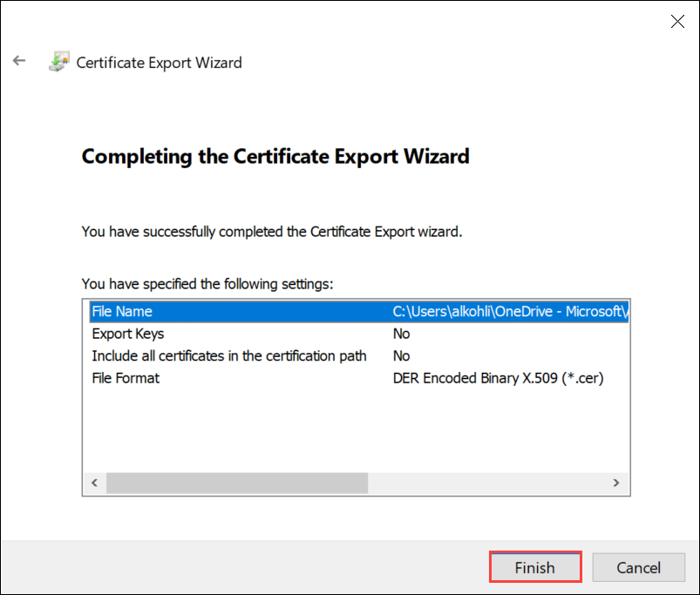Viewport: 700px width, 595px height.
Task: Close the wizard with the X
Action: 677,21
